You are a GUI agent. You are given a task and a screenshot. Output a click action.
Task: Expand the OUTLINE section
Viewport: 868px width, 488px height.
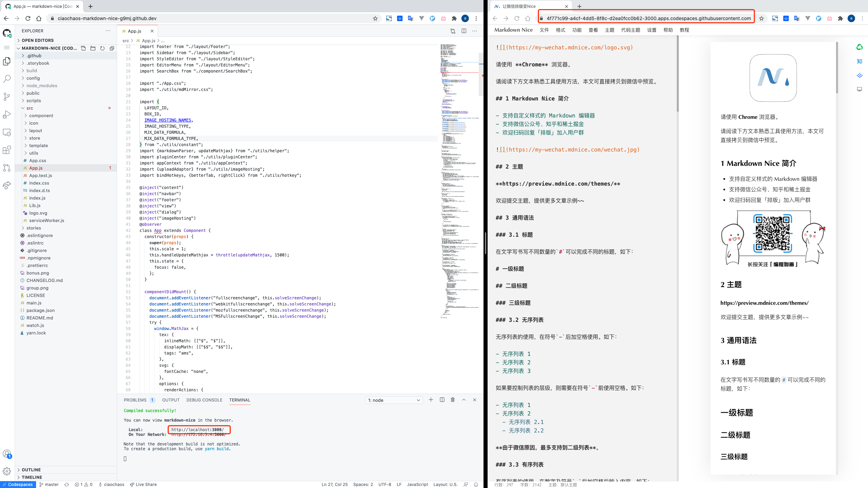[31, 470]
